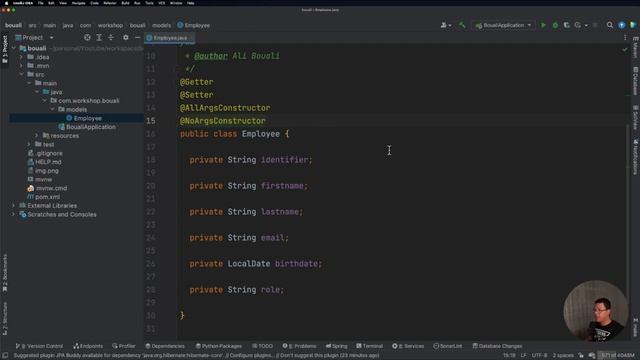Image resolution: width=640 pixels, height=360 pixels.
Task: Select opened file target icon in Project panel
Action: click(87, 38)
